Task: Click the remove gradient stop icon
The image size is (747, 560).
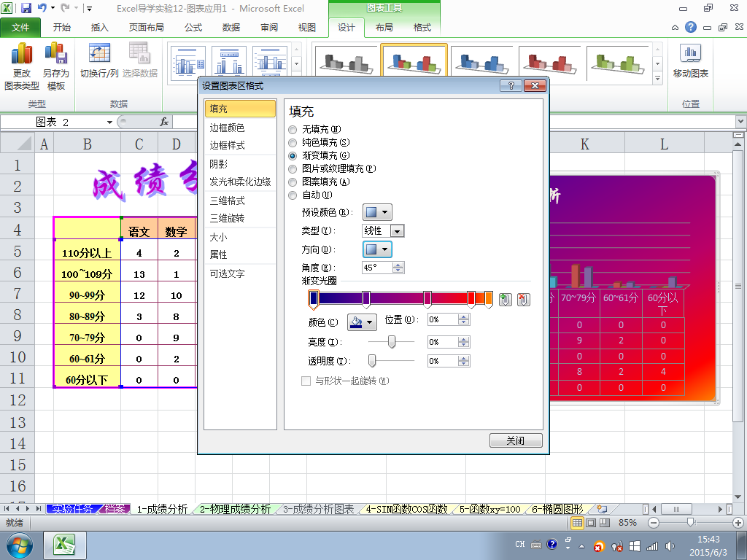Action: [x=523, y=300]
